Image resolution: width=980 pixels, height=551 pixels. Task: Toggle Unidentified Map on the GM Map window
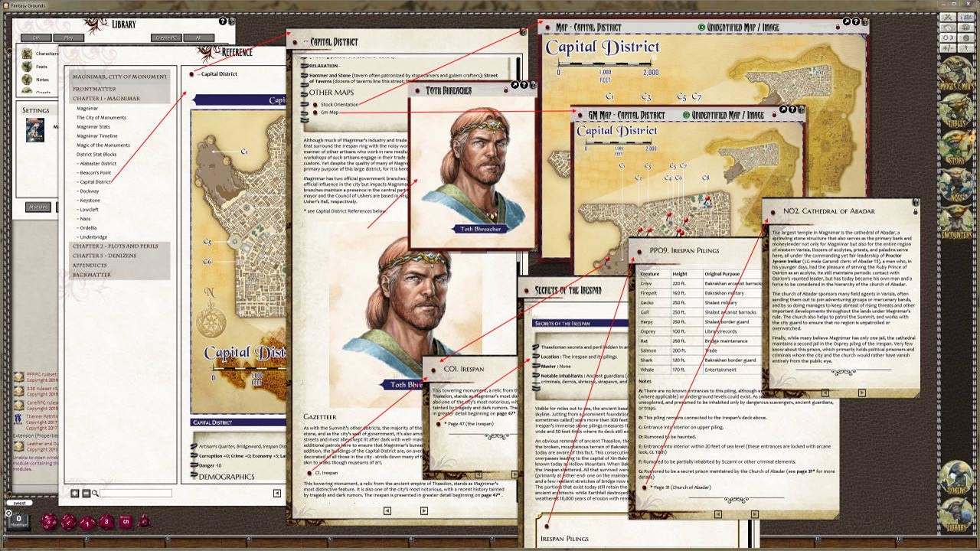pyautogui.click(x=688, y=114)
